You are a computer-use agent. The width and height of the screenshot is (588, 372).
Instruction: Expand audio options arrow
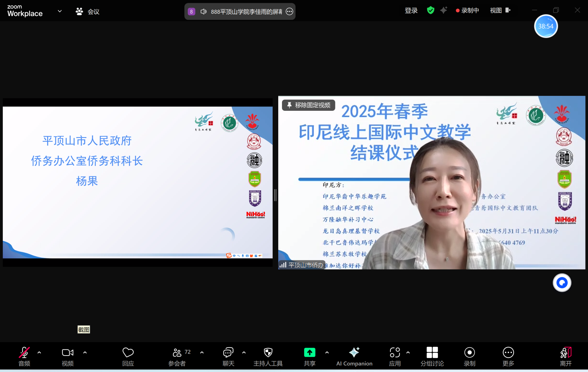(x=39, y=352)
